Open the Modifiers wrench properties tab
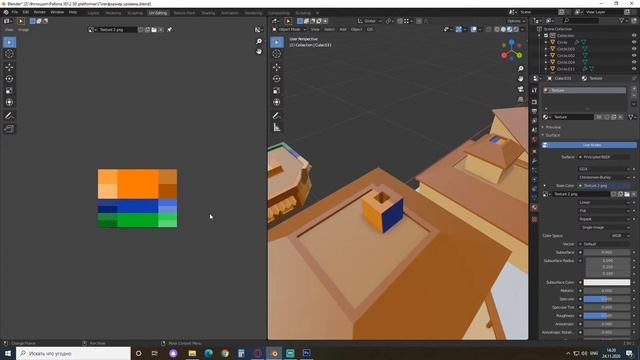The height and width of the screenshot is (360, 640). tap(534, 161)
